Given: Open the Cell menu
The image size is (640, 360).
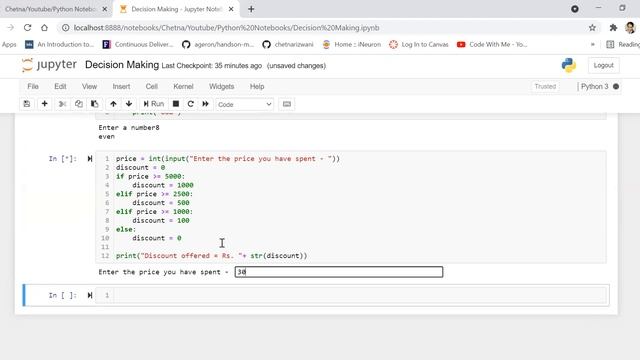Looking at the screenshot, I should coord(151,87).
